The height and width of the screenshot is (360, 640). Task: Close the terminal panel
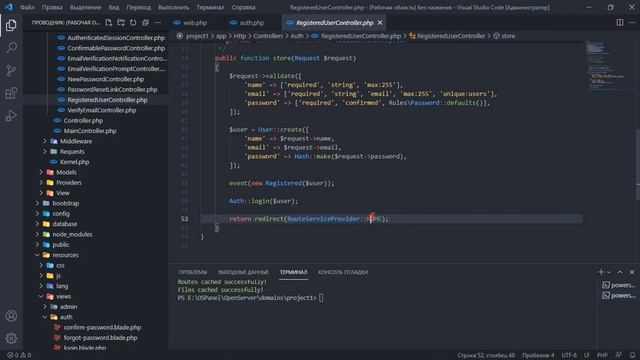632,272
